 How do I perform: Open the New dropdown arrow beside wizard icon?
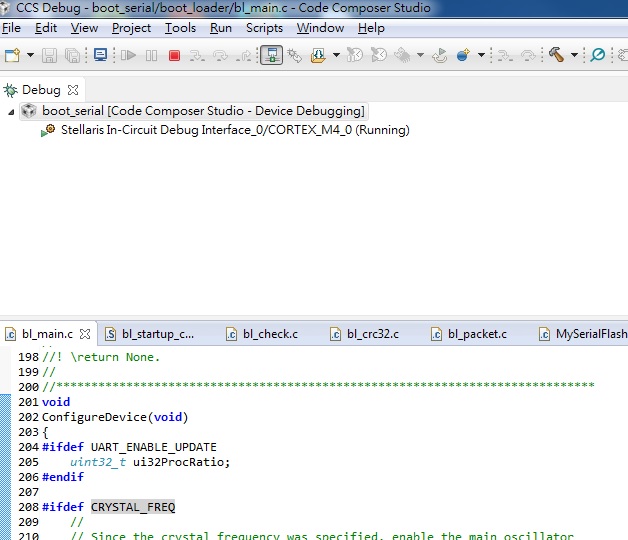point(30,55)
